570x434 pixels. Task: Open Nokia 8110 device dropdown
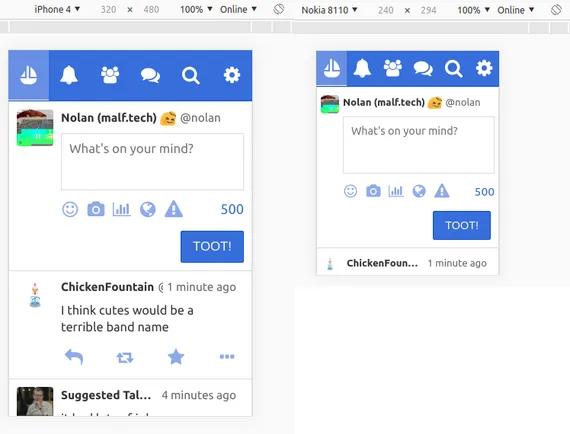click(x=329, y=10)
